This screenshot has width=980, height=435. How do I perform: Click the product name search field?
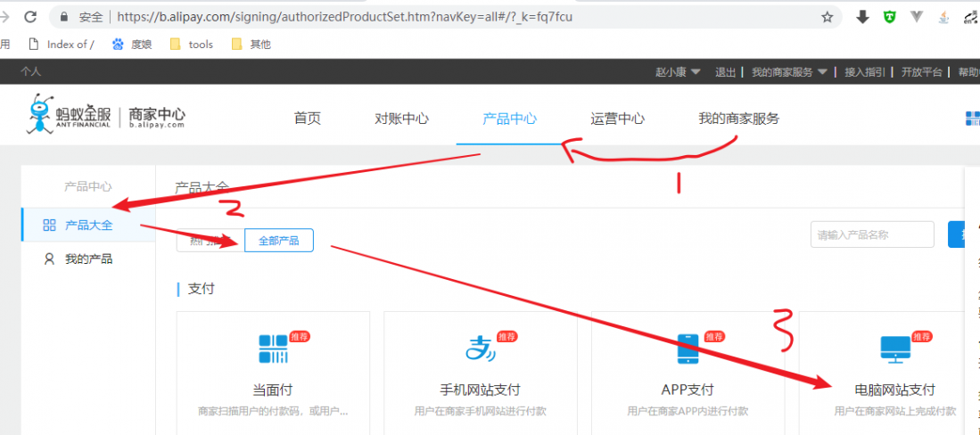coord(872,234)
